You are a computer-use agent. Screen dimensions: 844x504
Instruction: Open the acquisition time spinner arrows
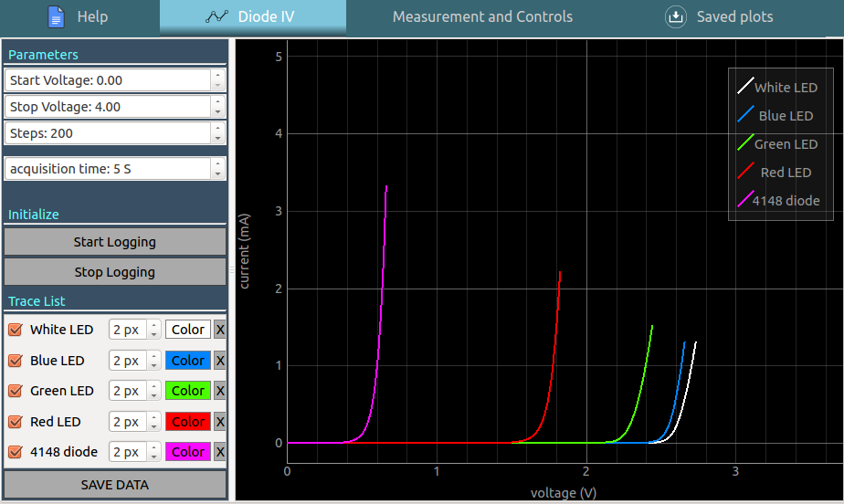[217, 169]
